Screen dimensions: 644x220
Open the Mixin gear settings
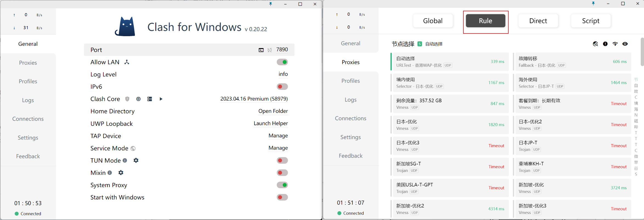click(x=121, y=173)
